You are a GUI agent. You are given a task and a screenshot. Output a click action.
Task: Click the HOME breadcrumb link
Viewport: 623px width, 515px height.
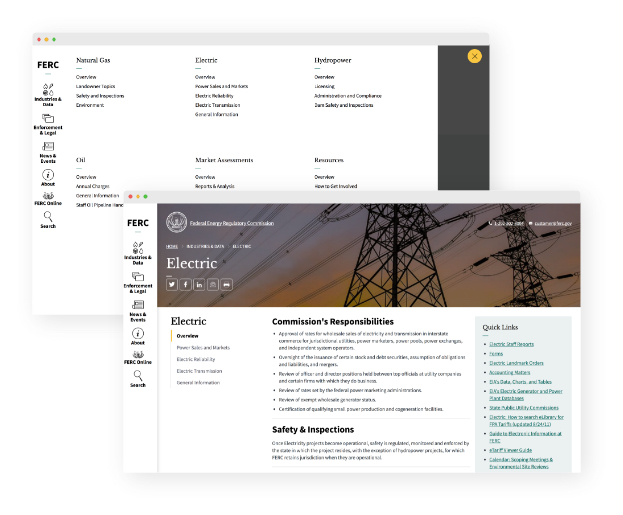172,246
